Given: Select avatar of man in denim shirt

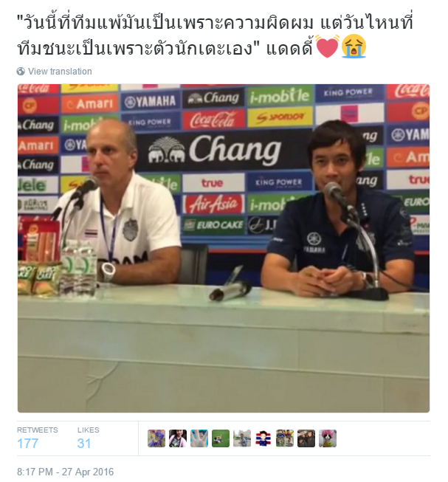Looking at the screenshot, I should click(242, 438).
